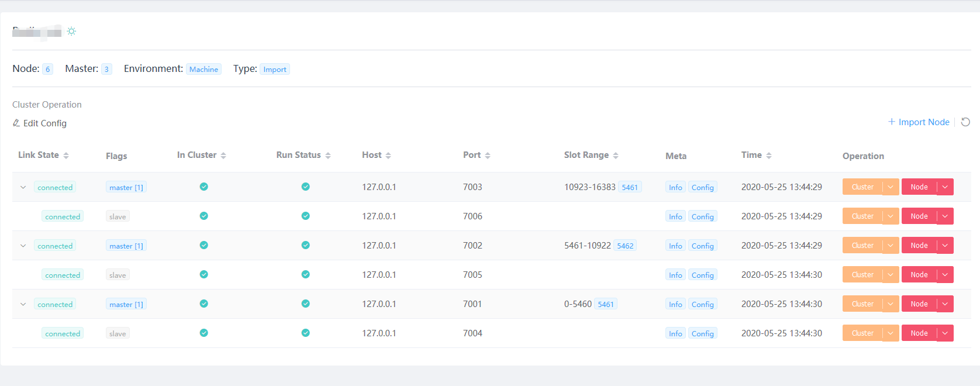The image size is (980, 386).
Task: Click Node button for port 7006 row
Action: pos(919,216)
